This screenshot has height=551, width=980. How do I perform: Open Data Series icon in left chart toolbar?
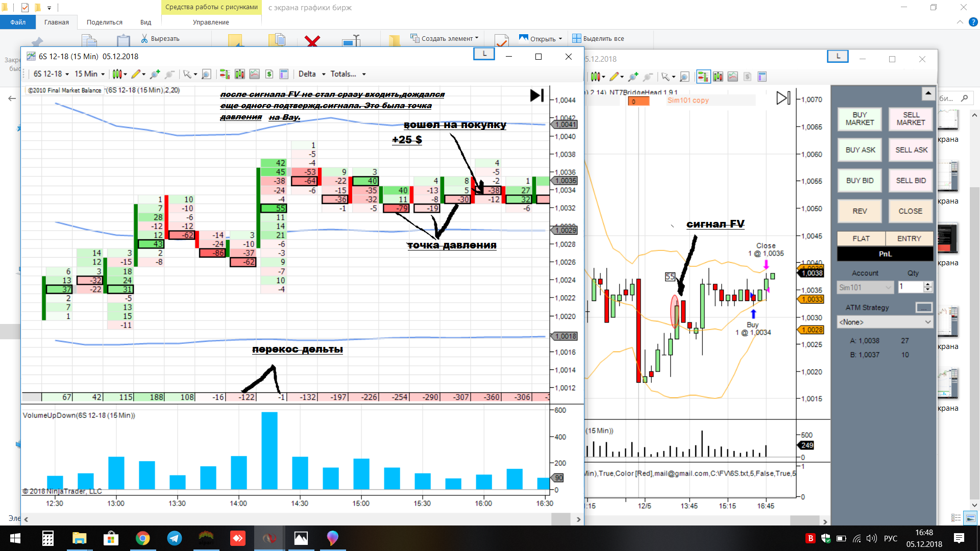(239, 74)
